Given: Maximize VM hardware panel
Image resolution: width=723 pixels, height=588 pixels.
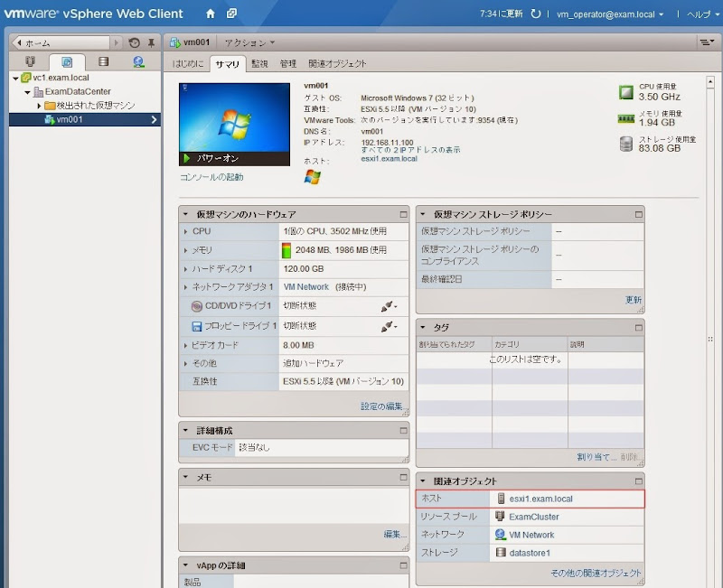Looking at the screenshot, I should click(x=403, y=214).
